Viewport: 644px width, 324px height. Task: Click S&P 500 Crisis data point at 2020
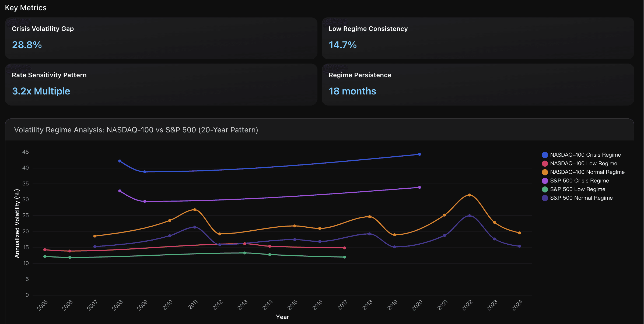click(x=419, y=187)
